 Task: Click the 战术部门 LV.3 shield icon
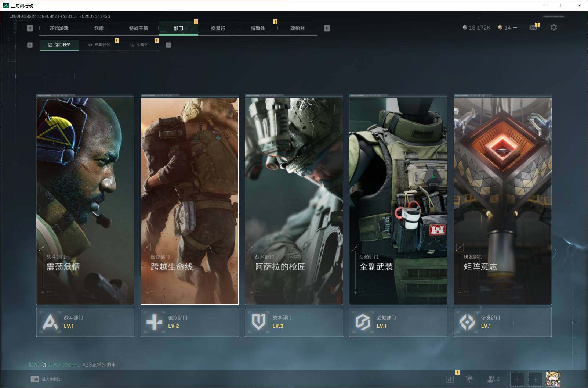pyautogui.click(x=258, y=322)
